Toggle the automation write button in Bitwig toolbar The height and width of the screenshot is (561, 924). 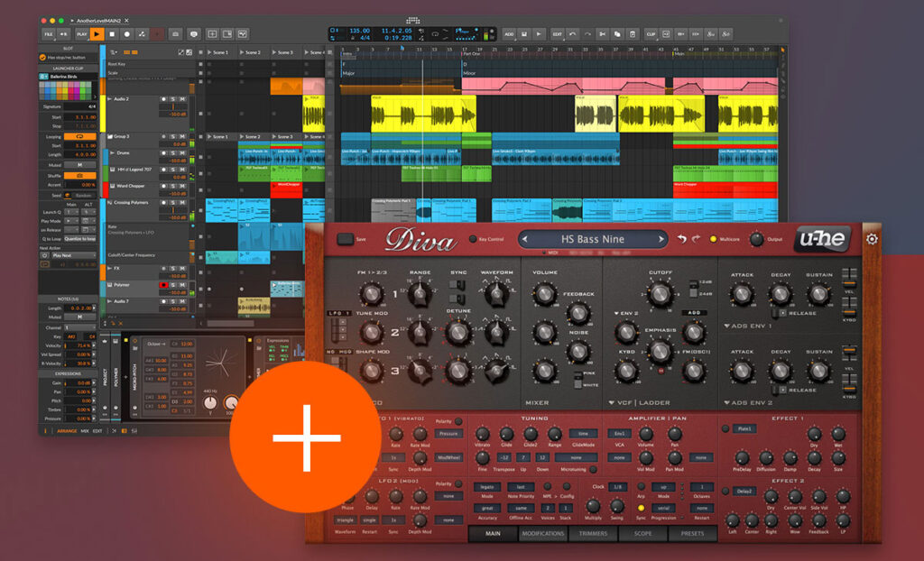tap(142, 34)
